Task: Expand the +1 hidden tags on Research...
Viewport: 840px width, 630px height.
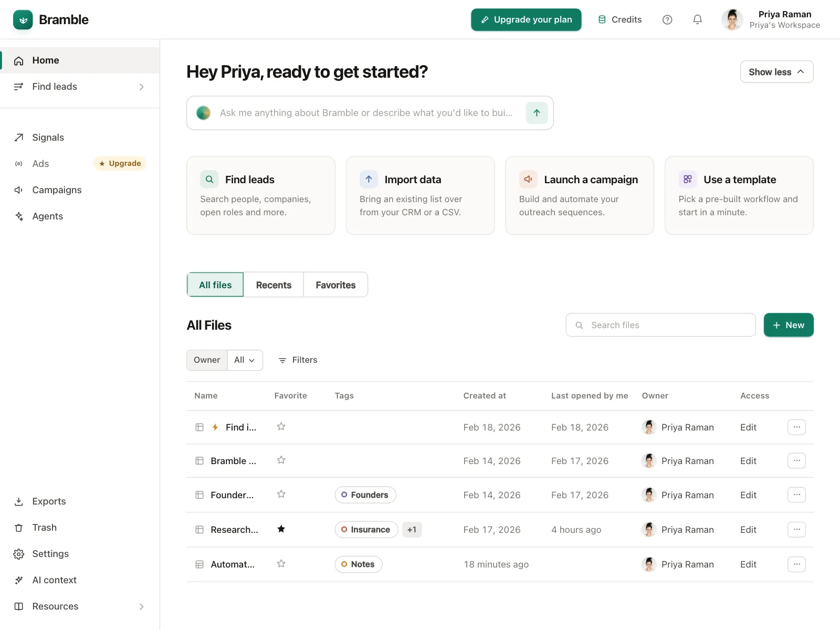Action: click(x=412, y=530)
